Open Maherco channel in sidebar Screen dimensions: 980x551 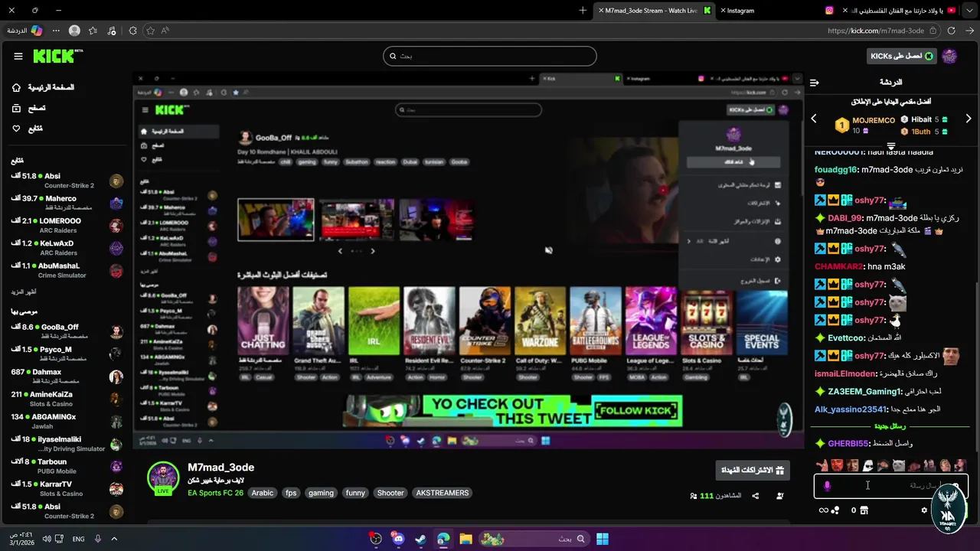coord(67,203)
